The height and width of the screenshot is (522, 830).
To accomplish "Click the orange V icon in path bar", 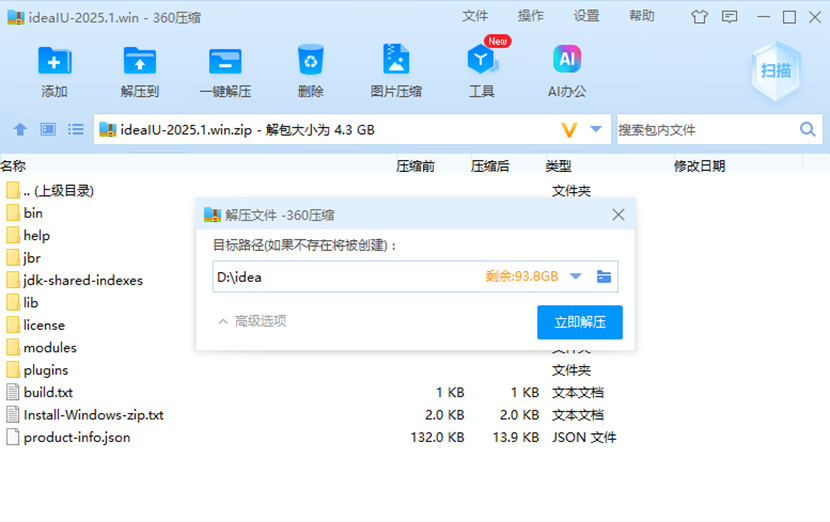I will click(x=569, y=130).
